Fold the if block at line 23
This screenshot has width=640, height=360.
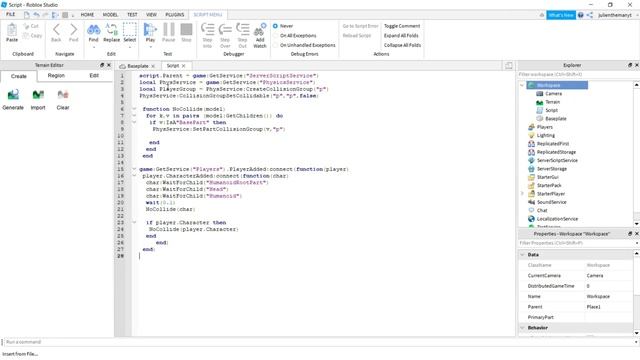tap(134, 222)
